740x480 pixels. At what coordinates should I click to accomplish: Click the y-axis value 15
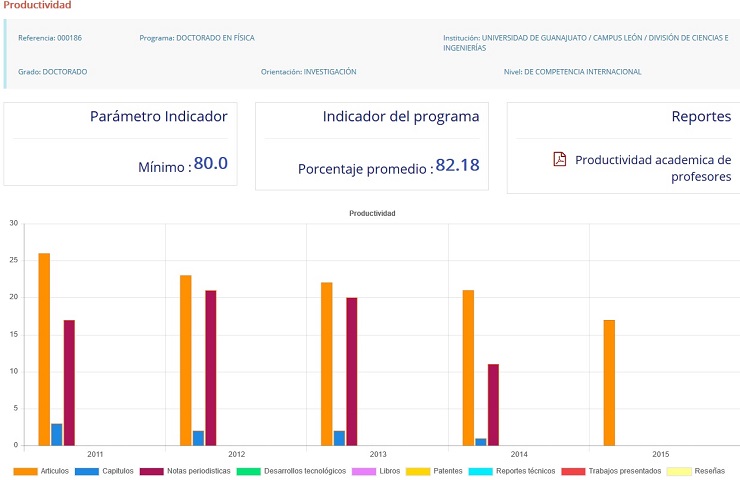pyautogui.click(x=14, y=334)
